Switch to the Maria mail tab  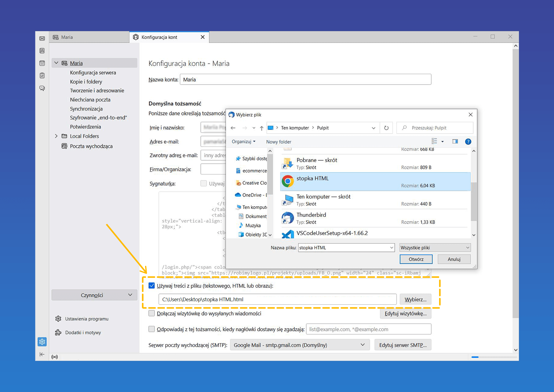tap(89, 37)
